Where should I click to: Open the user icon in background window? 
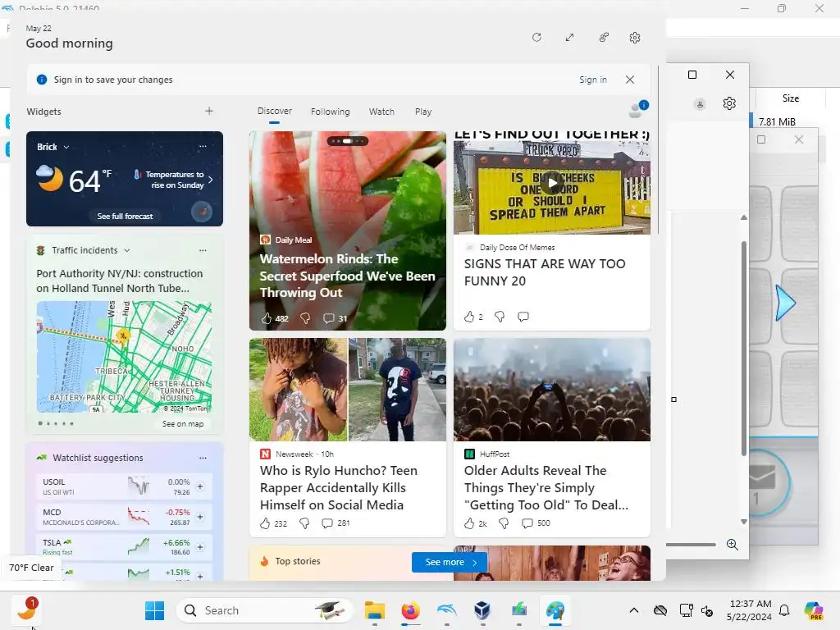tap(700, 104)
